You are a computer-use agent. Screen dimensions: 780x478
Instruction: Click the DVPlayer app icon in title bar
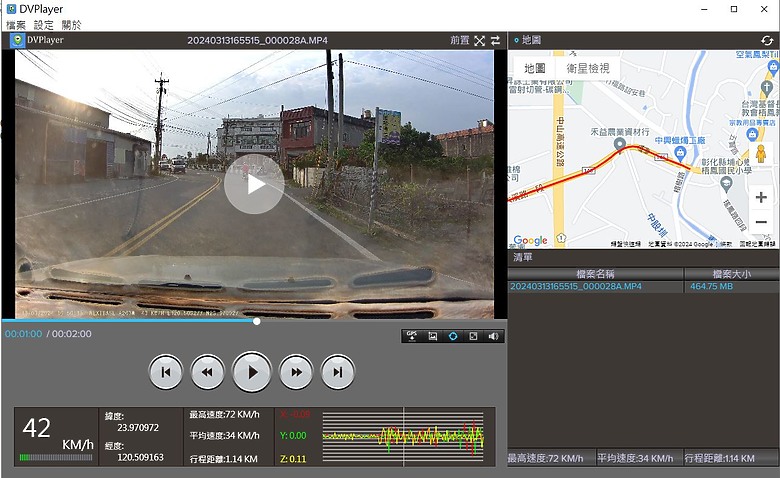pyautogui.click(x=11, y=9)
